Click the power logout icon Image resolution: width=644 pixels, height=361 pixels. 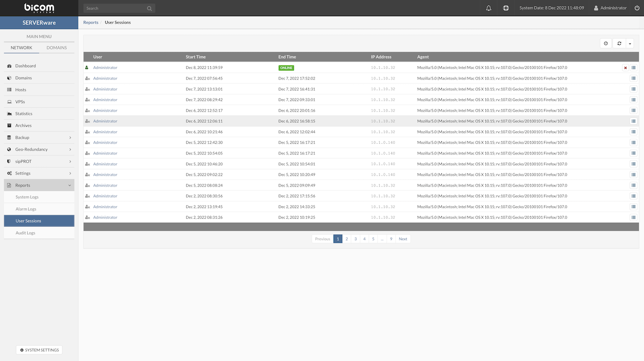tap(637, 8)
